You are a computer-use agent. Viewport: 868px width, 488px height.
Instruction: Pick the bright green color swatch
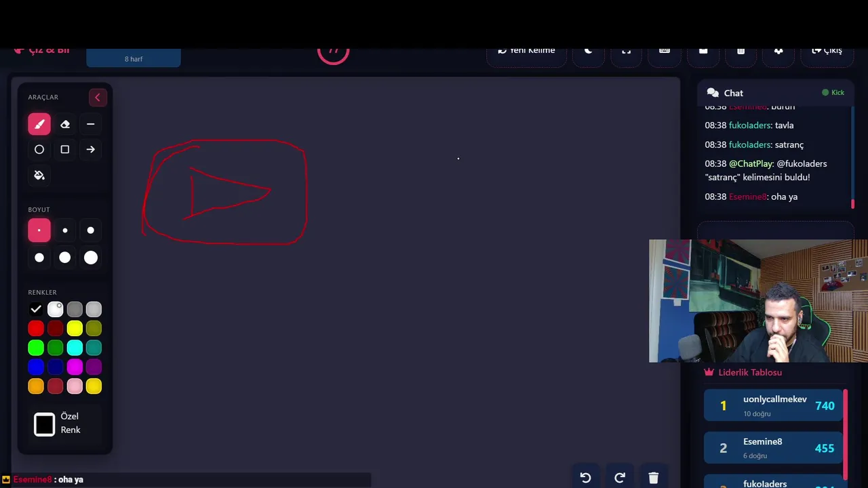pos(36,348)
